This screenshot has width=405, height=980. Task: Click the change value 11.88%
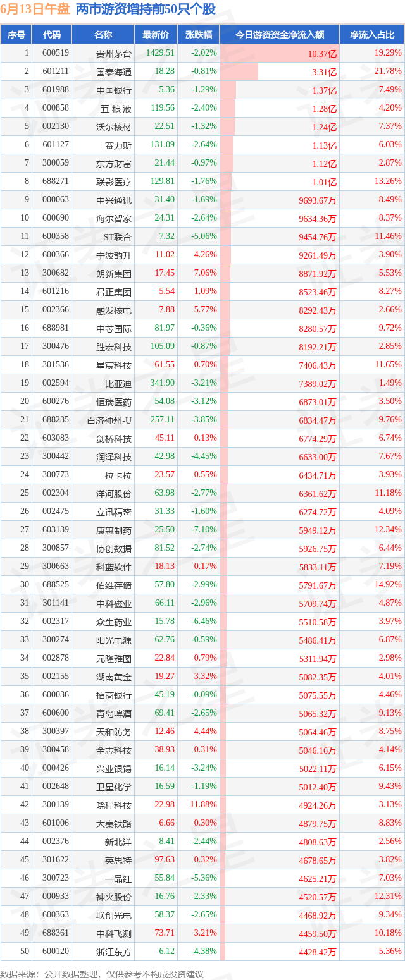pyautogui.click(x=203, y=805)
